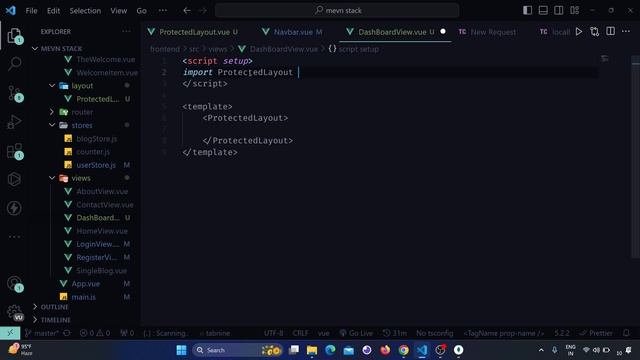Image resolution: width=640 pixels, height=360 pixels.
Task: Open the remote window indicator in status bar
Action: (10, 333)
